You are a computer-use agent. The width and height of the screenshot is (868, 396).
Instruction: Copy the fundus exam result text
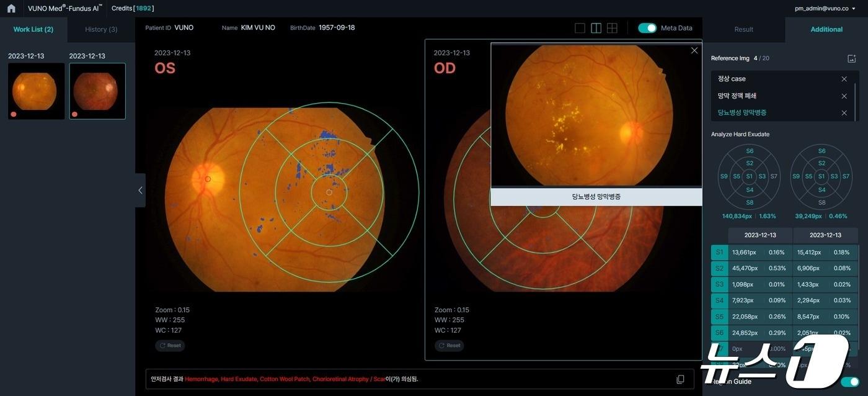coord(680,379)
